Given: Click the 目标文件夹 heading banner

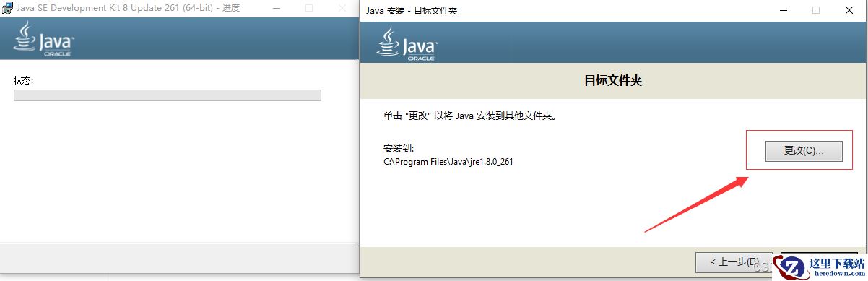Looking at the screenshot, I should pyautogui.click(x=613, y=80).
